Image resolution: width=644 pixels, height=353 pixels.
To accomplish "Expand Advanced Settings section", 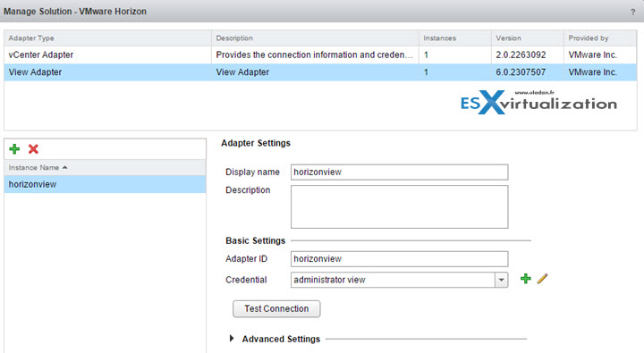I will coord(232,339).
